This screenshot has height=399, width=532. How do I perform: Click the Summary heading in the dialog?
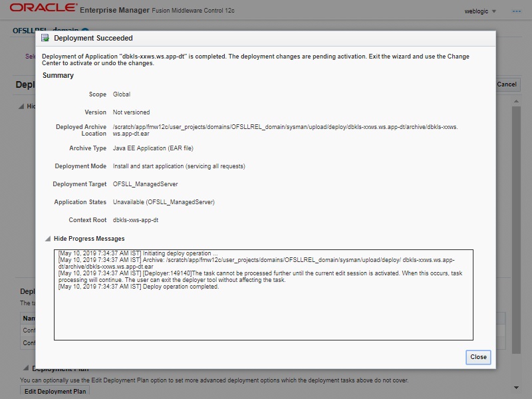pos(58,75)
